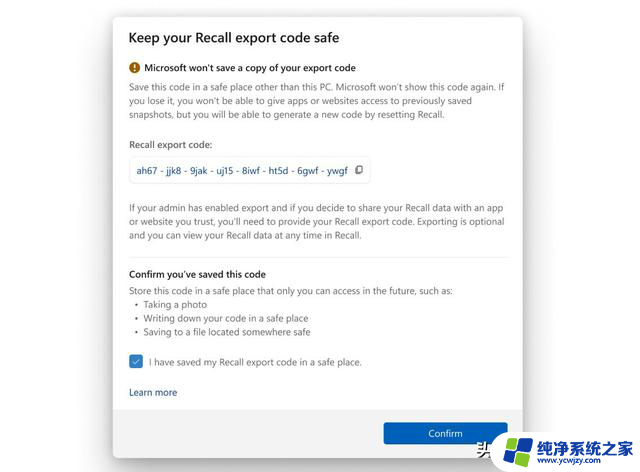Click the 'Confirm you've saved this code' heading
Image resolution: width=640 pixels, height=472 pixels.
point(197,274)
